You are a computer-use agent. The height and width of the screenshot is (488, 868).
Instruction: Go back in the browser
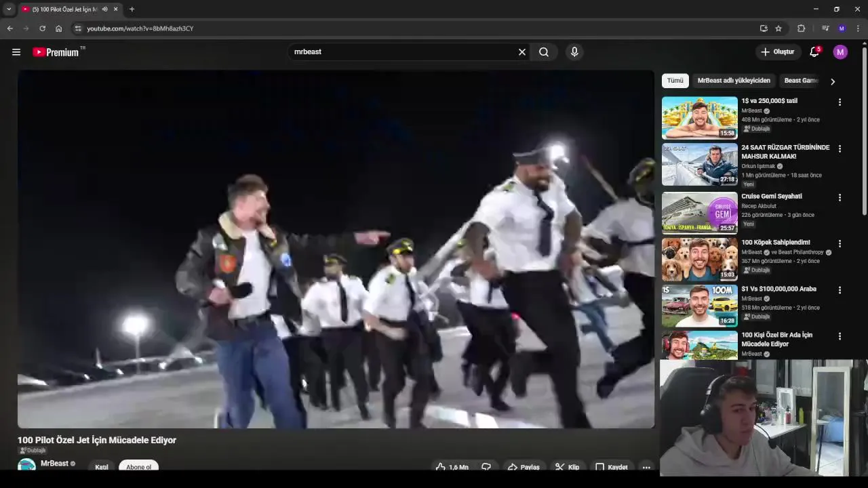pyautogui.click(x=9, y=28)
